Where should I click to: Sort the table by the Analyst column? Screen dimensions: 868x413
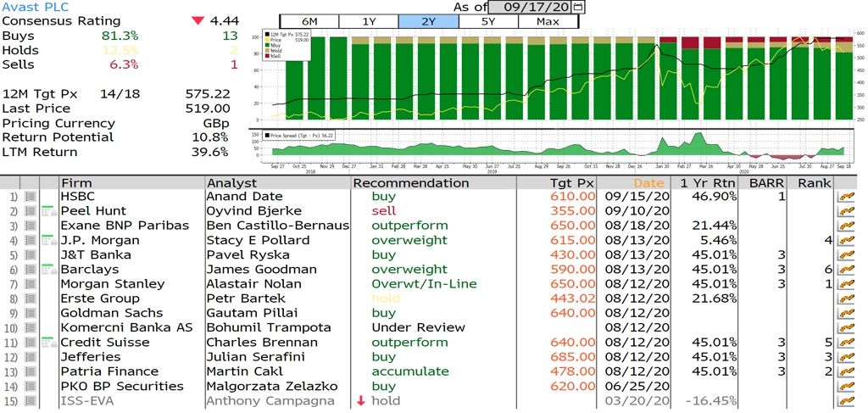[278, 182]
